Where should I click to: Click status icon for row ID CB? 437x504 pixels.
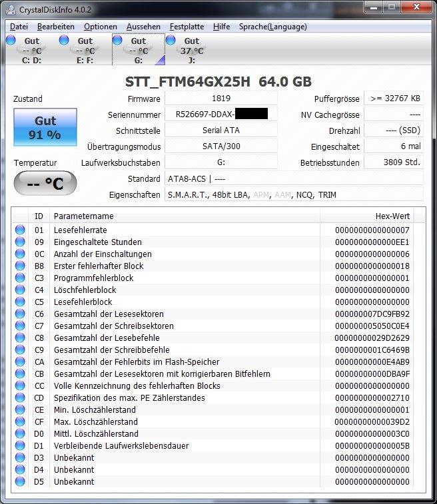(20, 374)
